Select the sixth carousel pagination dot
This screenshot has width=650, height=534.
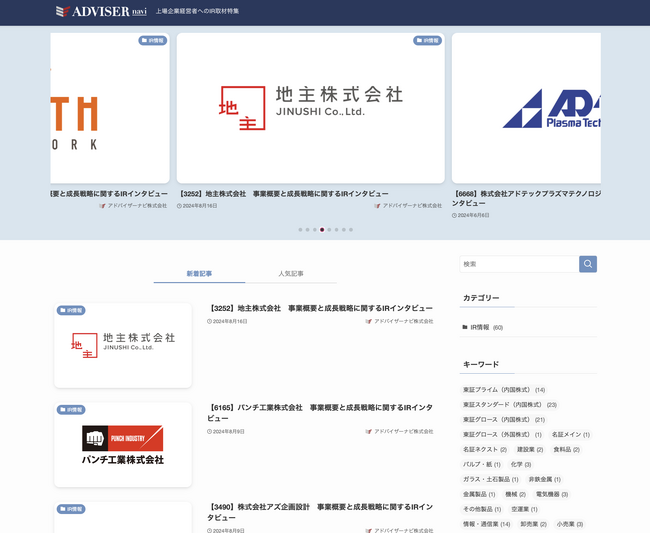click(x=337, y=230)
